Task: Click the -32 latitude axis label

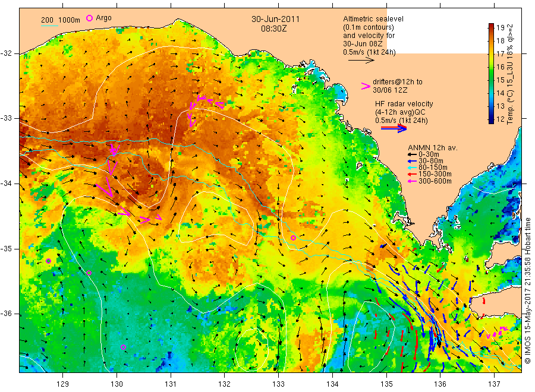Action: [x=7, y=53]
